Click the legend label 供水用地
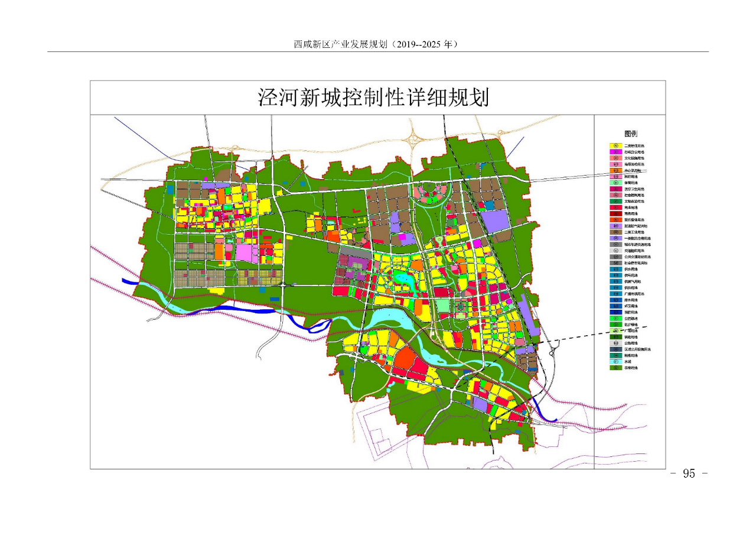 631,269
